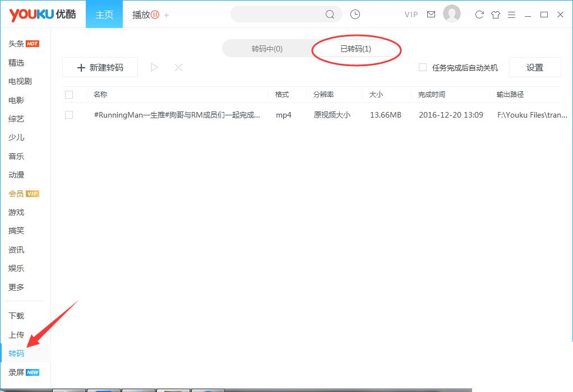
Task: Open 头条 HOT in sidebar
Action: coord(24,44)
